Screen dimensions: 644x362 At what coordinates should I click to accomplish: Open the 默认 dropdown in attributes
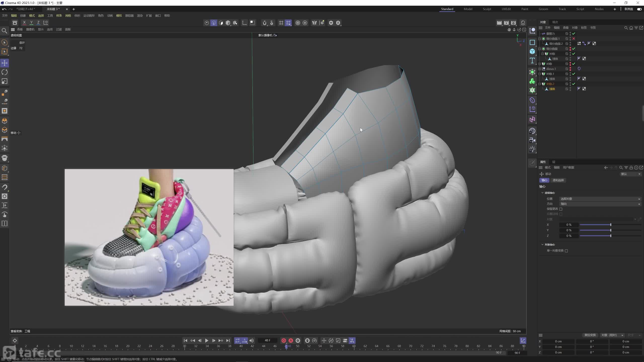(x=631, y=174)
